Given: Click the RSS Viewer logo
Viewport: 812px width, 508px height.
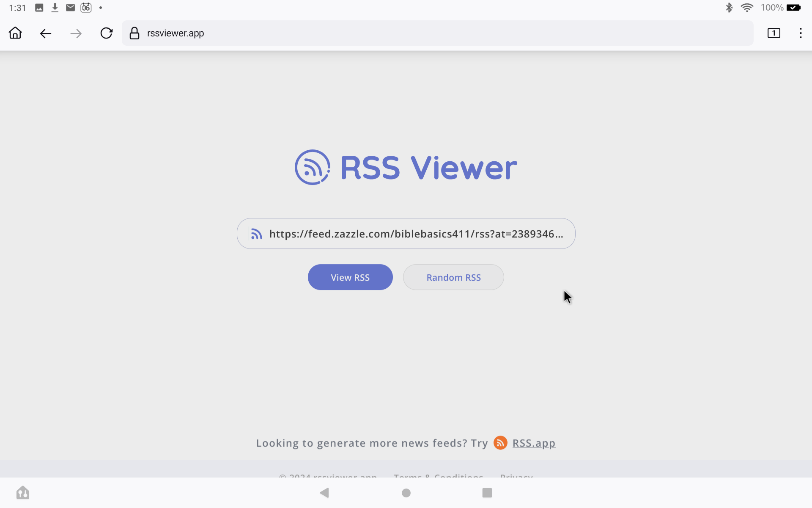Looking at the screenshot, I should pos(406,167).
